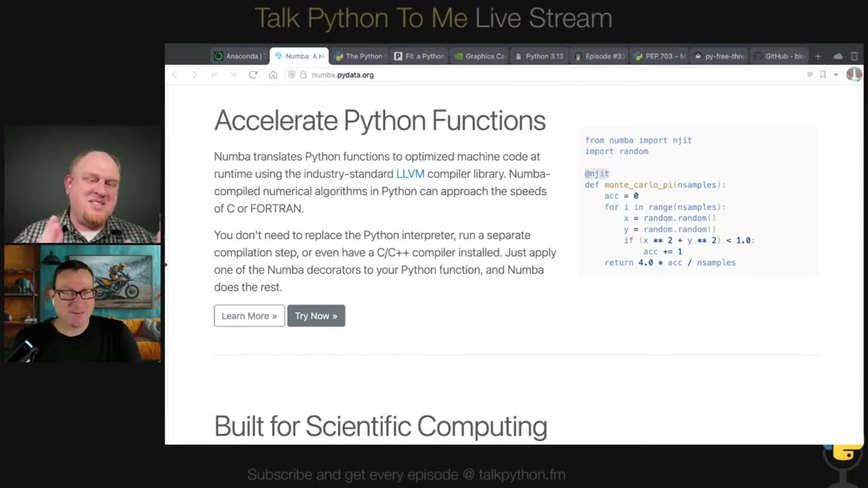Click the bearded guest's webcam video
Viewport: 868px width, 488px height.
pyautogui.click(x=82, y=185)
